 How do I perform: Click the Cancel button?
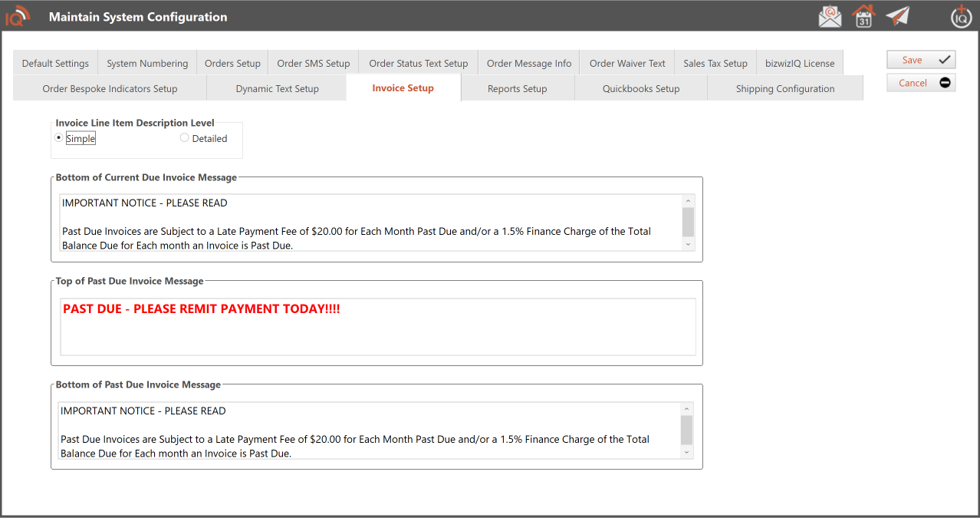pyautogui.click(x=921, y=83)
